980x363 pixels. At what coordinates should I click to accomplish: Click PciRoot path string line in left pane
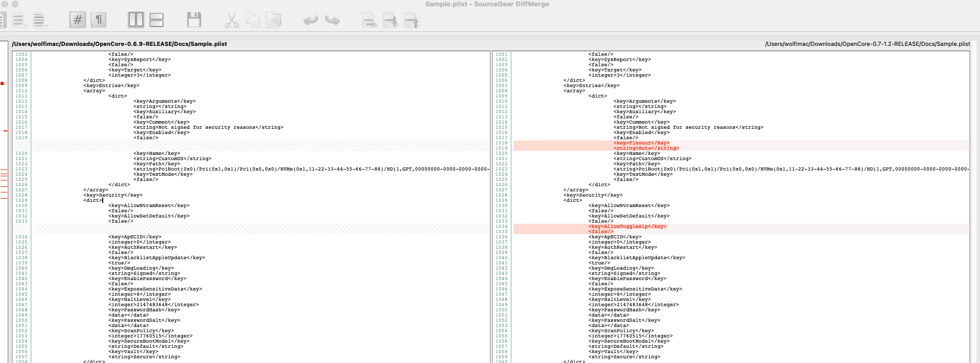pyautogui.click(x=311, y=169)
